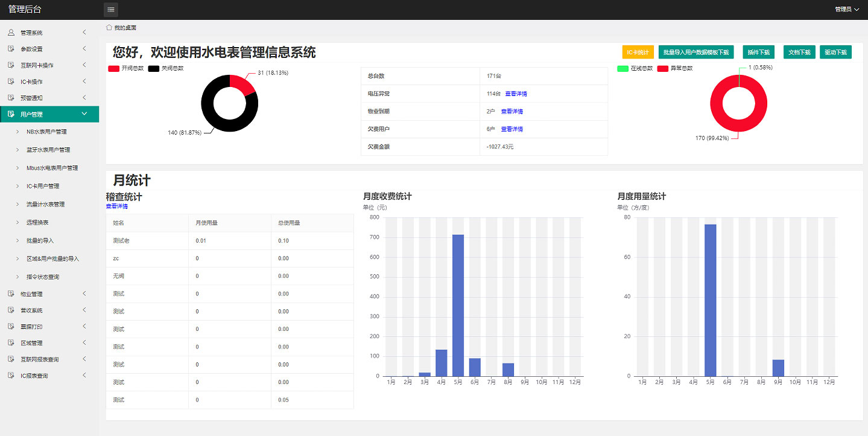Click the yellow IC卡统计 button
Image resolution: width=868 pixels, height=436 pixels.
tap(638, 53)
